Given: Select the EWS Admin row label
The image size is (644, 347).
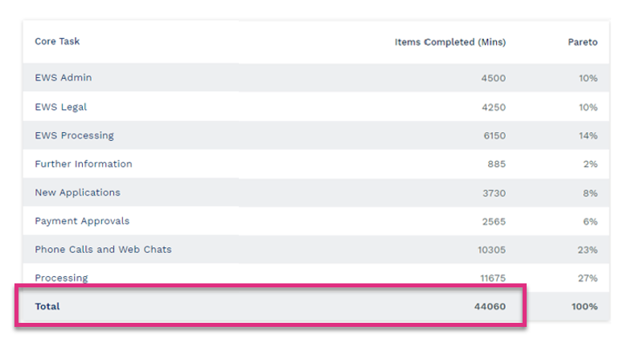Looking at the screenshot, I should coord(64,78).
